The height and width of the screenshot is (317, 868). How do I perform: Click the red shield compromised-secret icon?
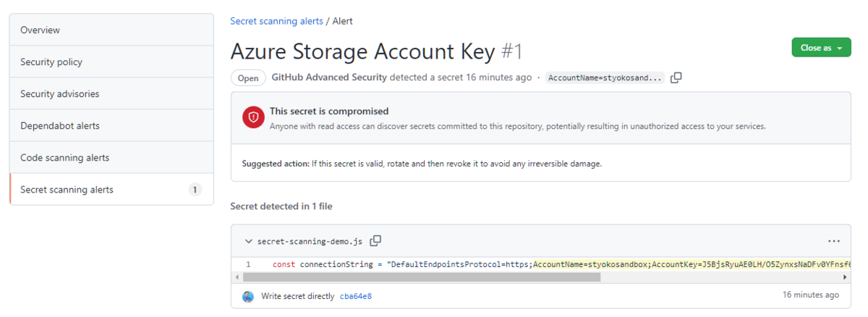253,117
